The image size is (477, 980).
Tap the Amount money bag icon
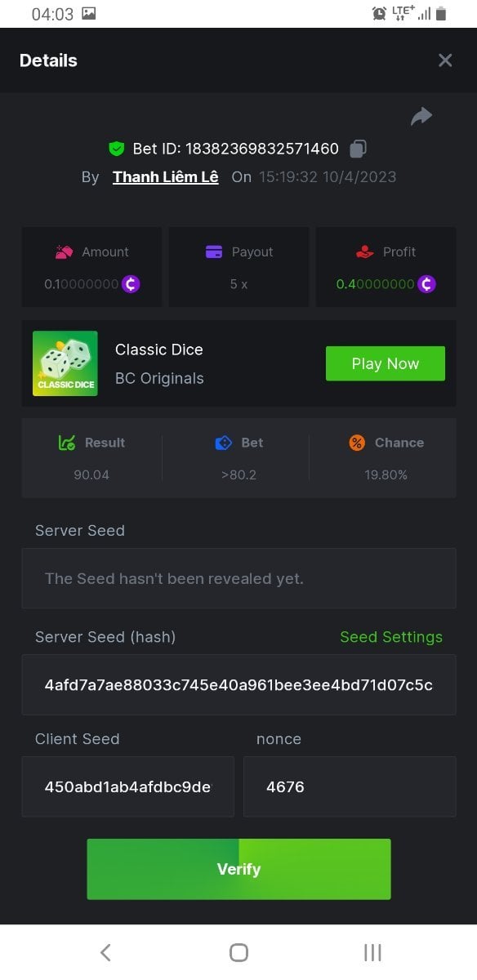[65, 252]
